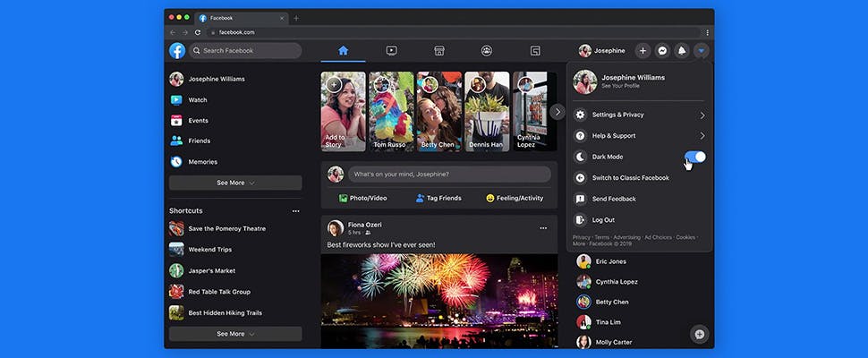The image size is (868, 358).
Task: Open the Gaming tab icon
Action: [535, 51]
